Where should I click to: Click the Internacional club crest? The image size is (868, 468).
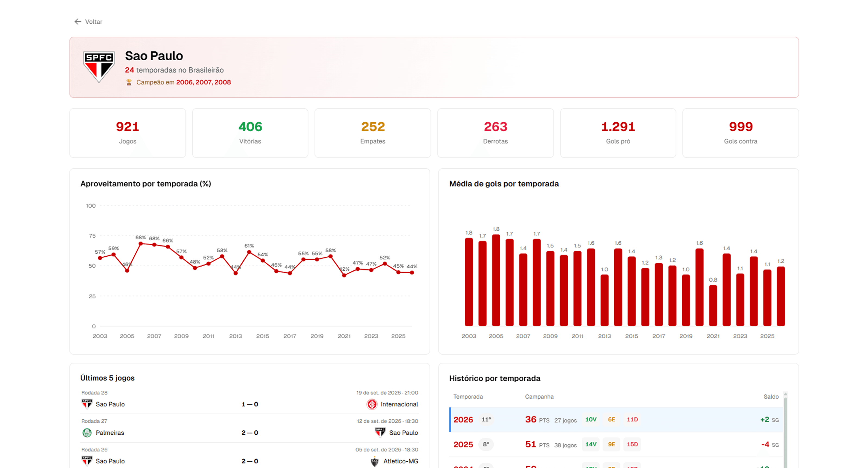(x=372, y=404)
